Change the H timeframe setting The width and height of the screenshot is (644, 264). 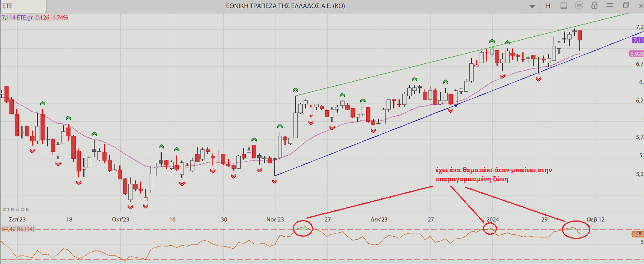pos(548,6)
